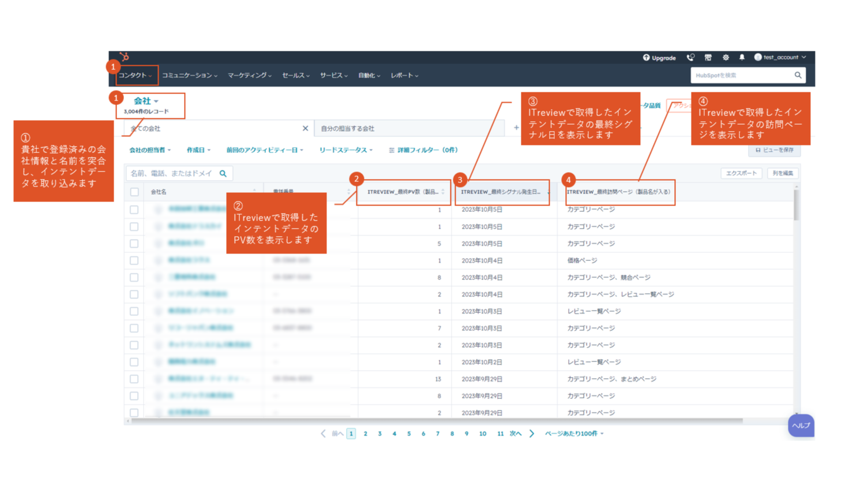
Task: Select page 3 in the pagination
Action: click(379, 433)
